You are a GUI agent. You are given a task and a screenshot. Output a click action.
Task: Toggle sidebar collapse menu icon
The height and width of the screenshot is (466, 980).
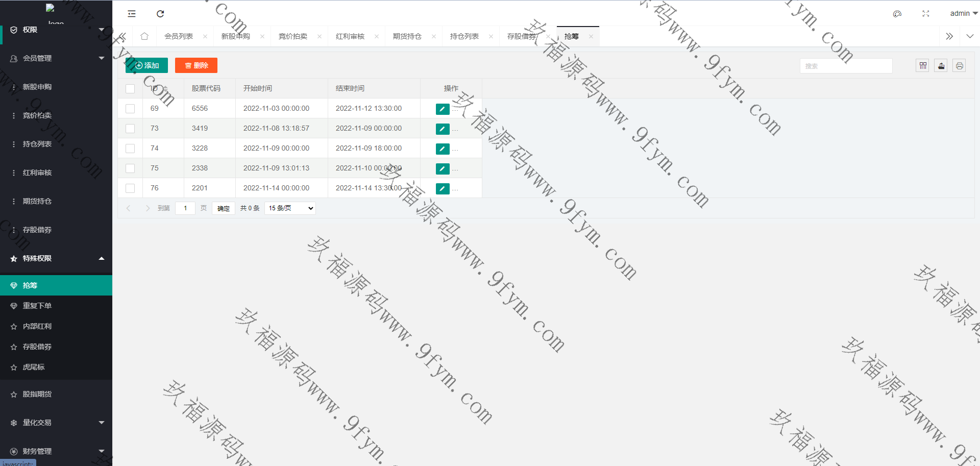(x=132, y=14)
